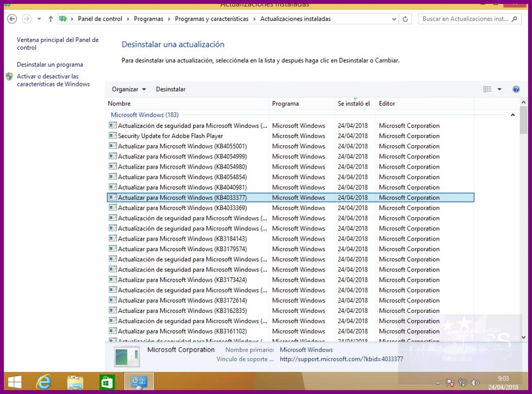Go up one folder level

(x=51, y=19)
